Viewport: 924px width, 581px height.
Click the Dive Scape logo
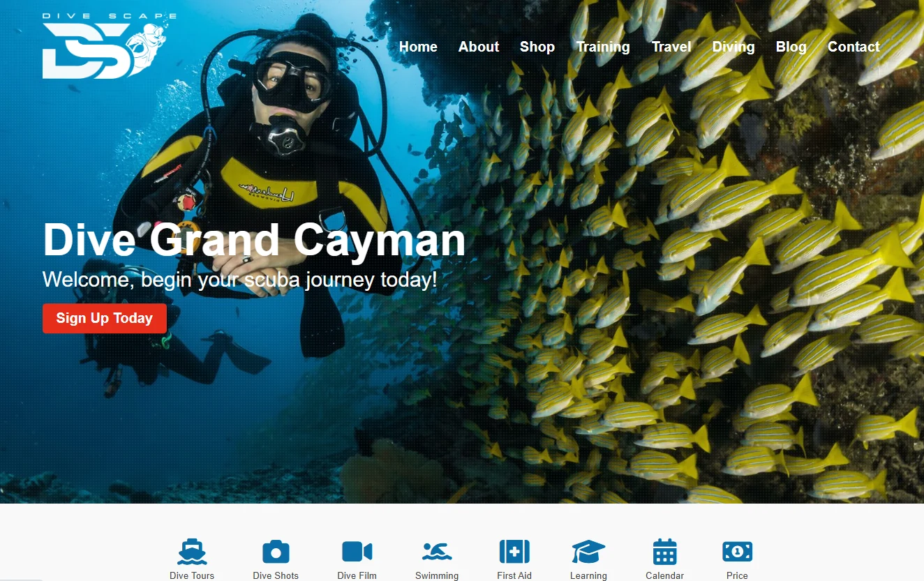click(x=110, y=46)
